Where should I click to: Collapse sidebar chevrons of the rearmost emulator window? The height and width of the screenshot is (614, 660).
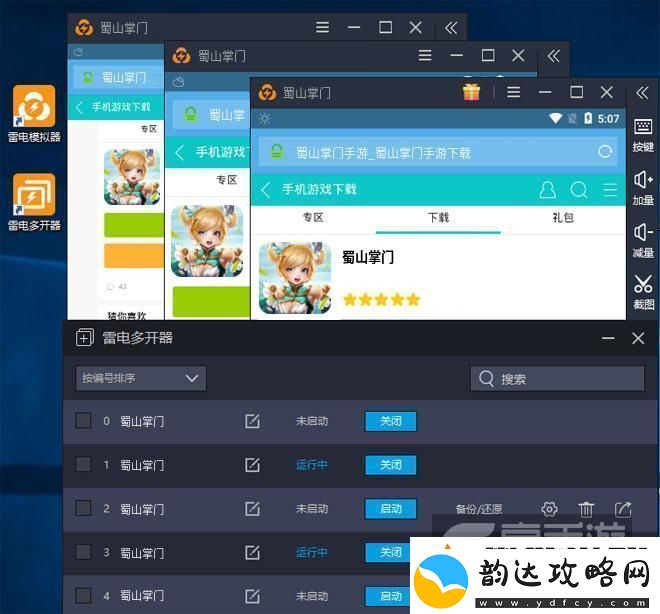click(x=451, y=28)
